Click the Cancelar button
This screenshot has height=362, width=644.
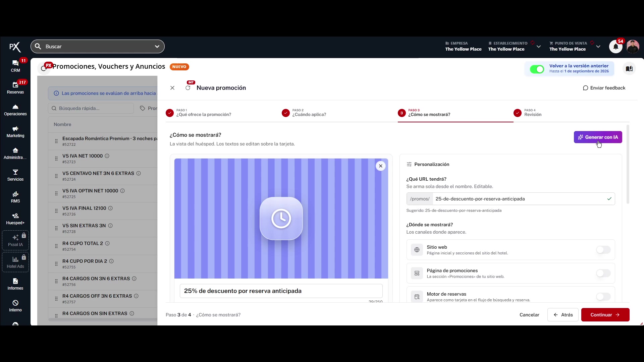tap(529, 315)
